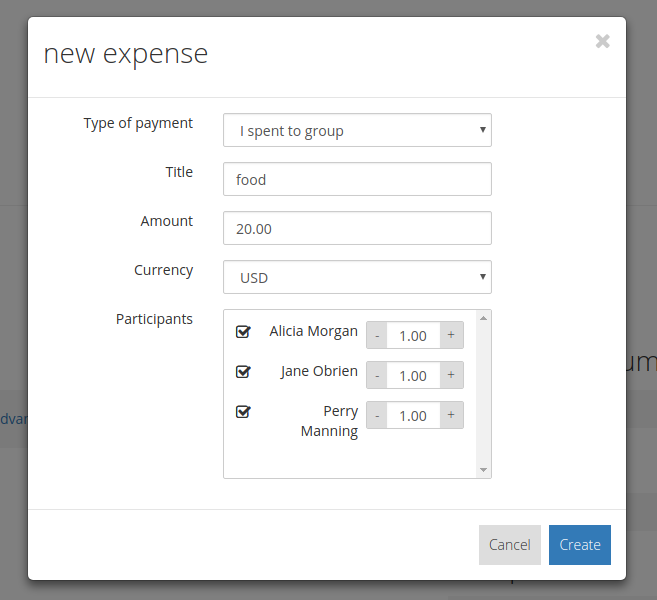Click the Title field containing food
The image size is (657, 600).
(357, 179)
